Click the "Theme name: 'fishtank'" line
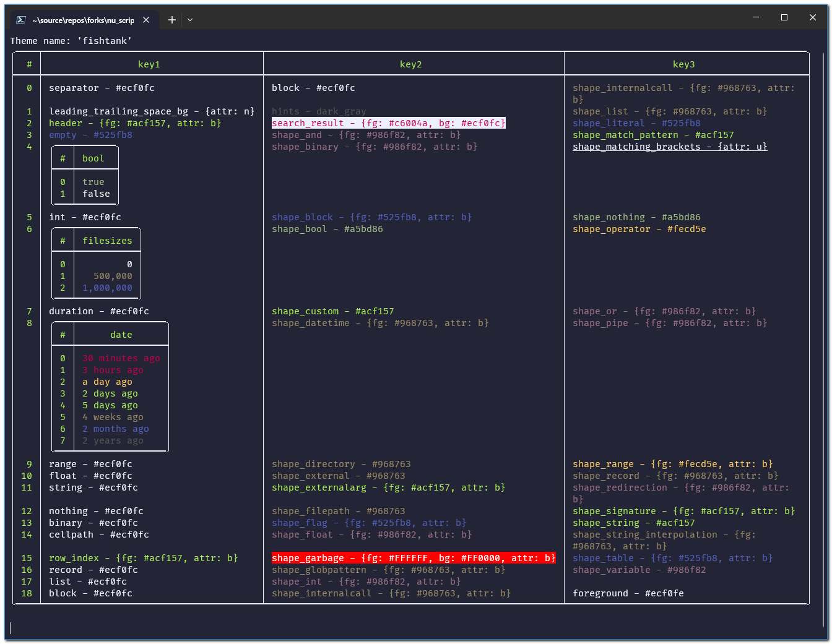 [71, 41]
